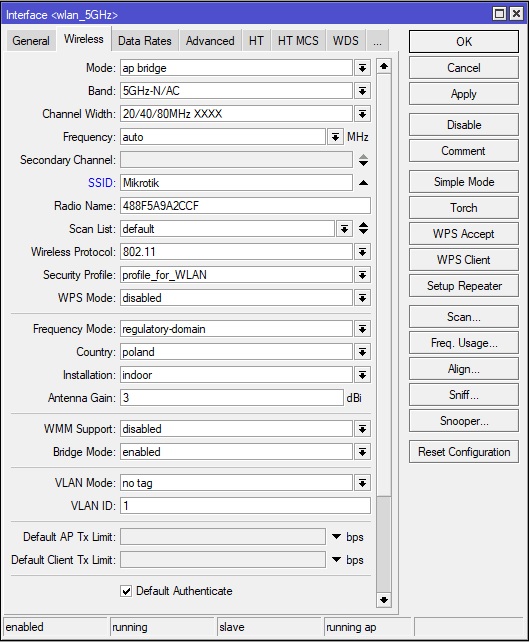Open the Country dropdown
Screen dimensions: 529x642
coord(362,352)
